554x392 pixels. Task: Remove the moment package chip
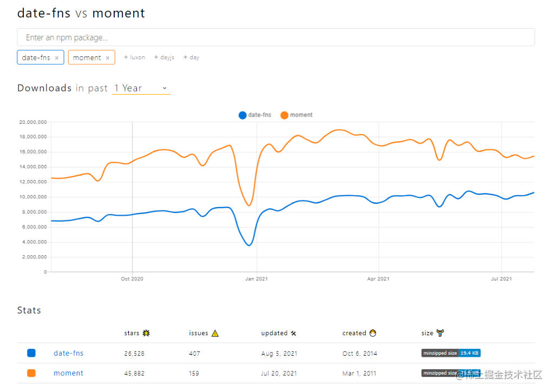107,57
